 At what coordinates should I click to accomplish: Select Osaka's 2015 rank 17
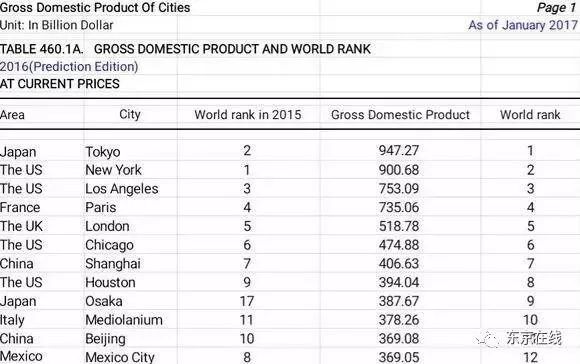point(247,301)
